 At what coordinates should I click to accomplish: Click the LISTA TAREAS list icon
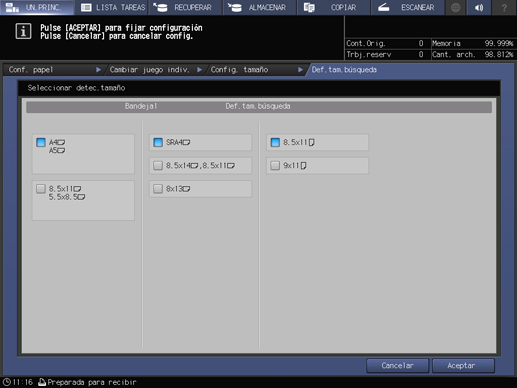coord(86,7)
